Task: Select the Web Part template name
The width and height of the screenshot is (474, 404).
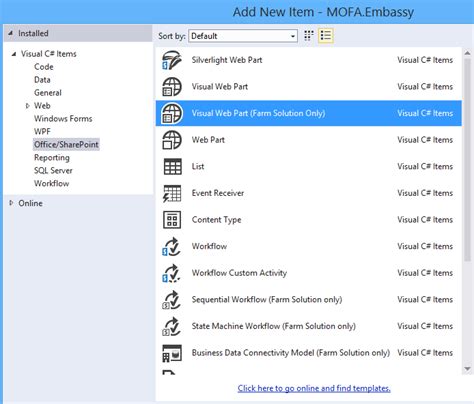Action: coord(208,140)
